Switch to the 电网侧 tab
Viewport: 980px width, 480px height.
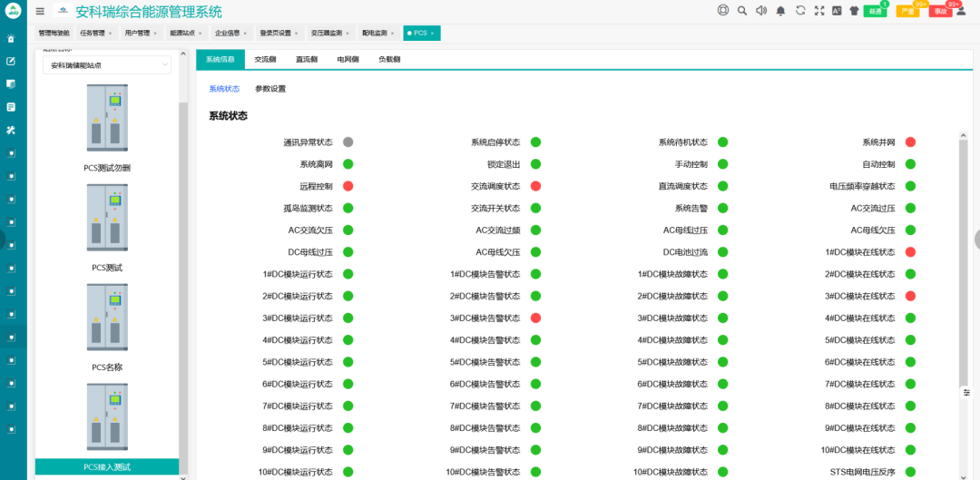(348, 59)
